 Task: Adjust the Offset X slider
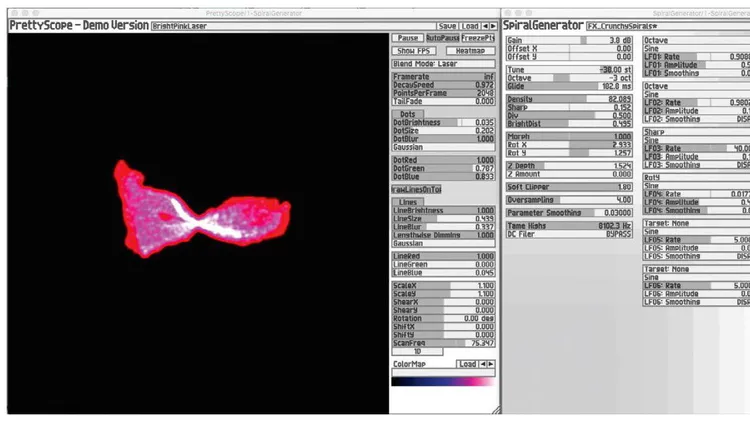coord(569,49)
